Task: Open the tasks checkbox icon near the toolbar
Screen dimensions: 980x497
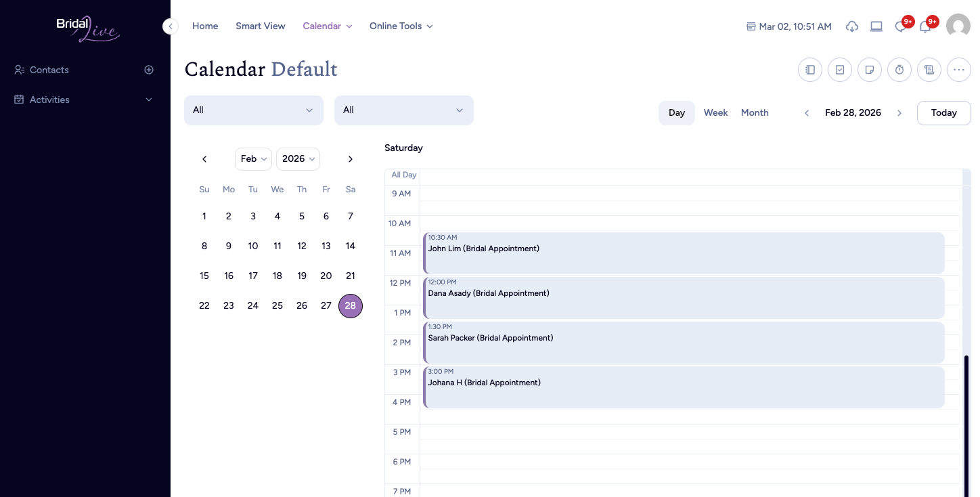Action: (x=840, y=70)
